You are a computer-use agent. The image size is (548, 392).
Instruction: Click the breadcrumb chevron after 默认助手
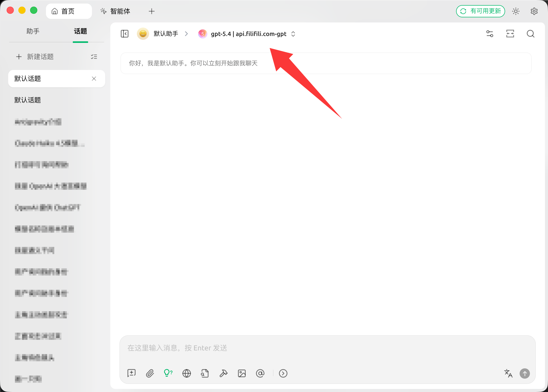click(x=186, y=34)
